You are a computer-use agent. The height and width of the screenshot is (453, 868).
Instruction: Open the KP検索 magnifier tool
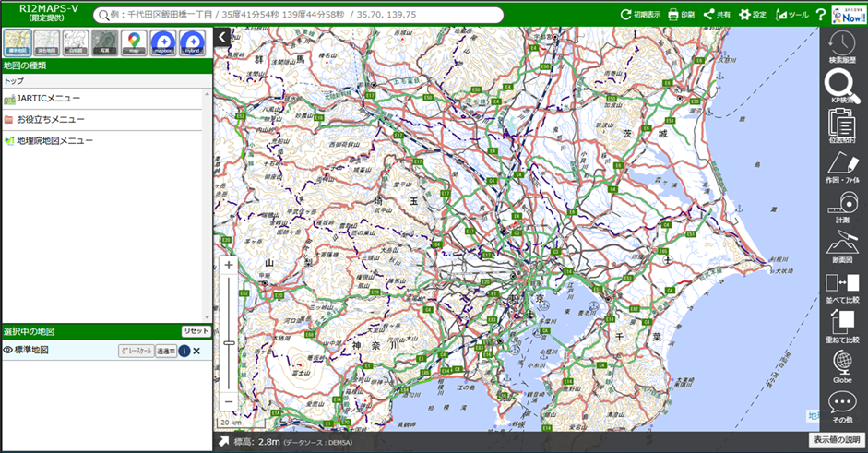[x=841, y=87]
